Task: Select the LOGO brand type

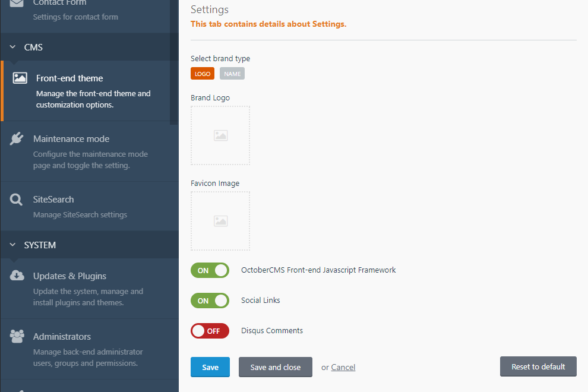Action: point(203,74)
